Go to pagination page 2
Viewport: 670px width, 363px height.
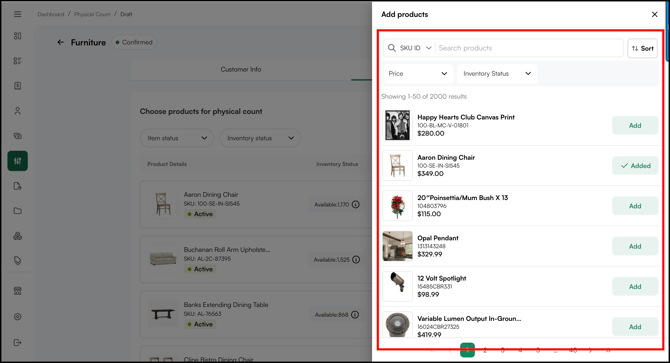(485, 350)
